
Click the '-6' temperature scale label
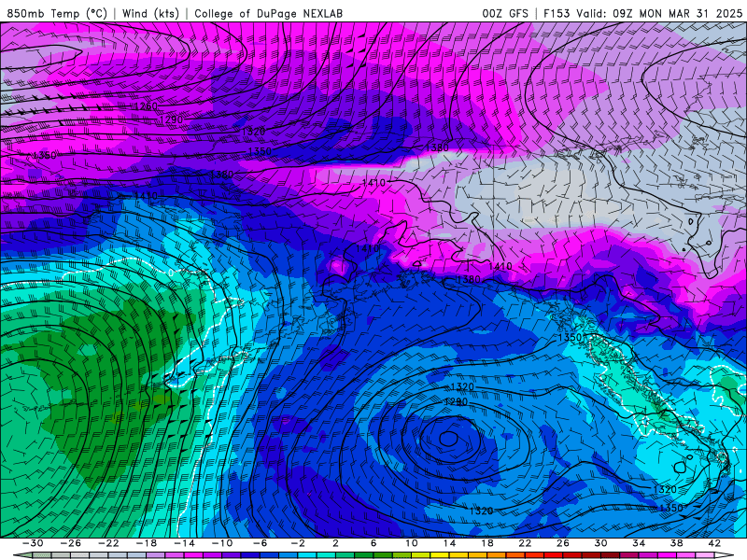[261, 543]
